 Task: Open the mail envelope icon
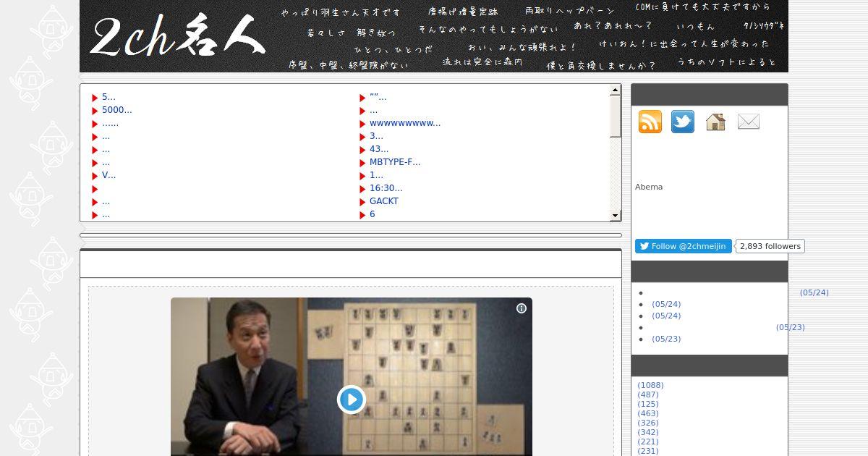coord(748,122)
